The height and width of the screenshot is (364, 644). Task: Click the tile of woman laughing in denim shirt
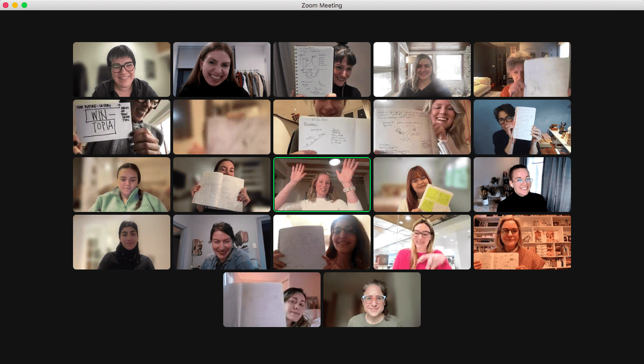221,242
